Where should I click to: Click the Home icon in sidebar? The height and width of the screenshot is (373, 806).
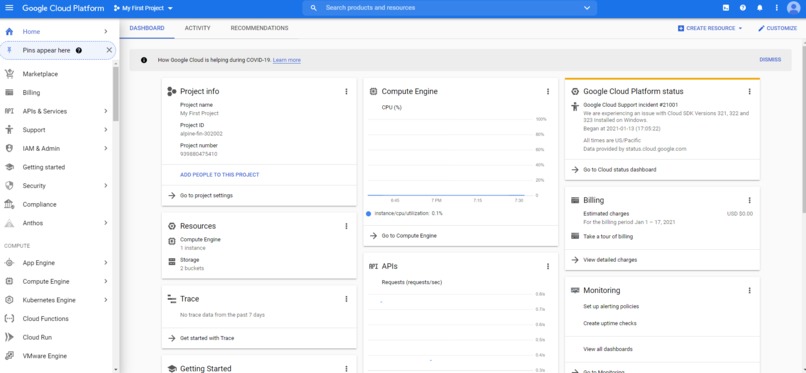click(x=9, y=31)
